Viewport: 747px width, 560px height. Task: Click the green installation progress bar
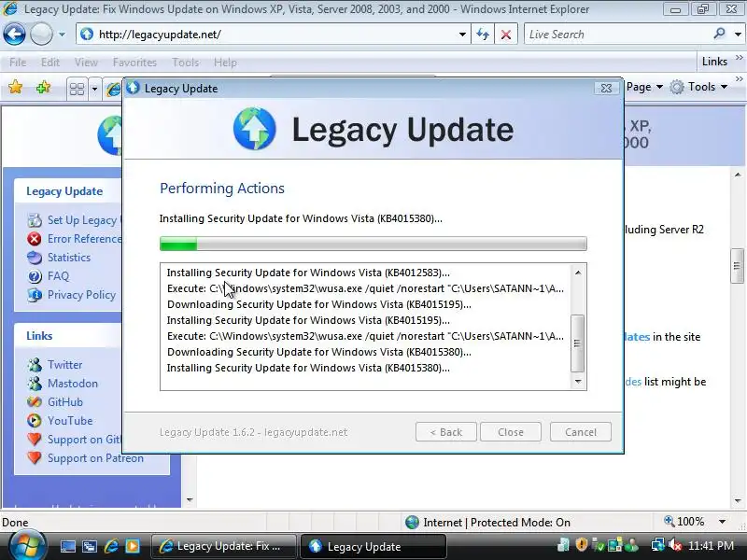click(373, 244)
